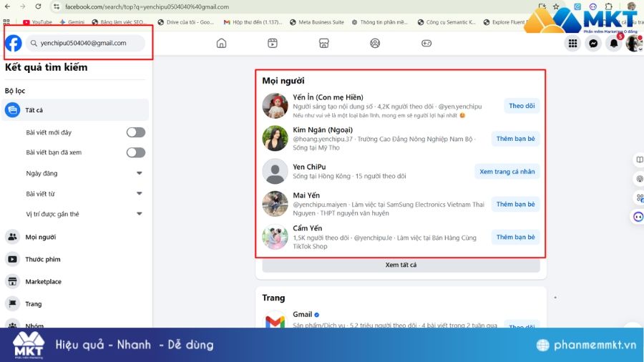644x362 pixels.
Task: Click the Facebook search box
Action: [85, 43]
